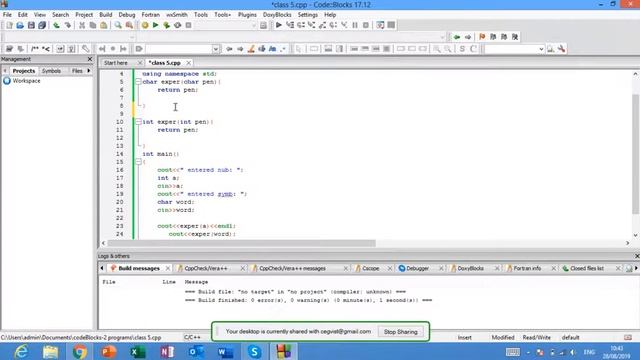Click the Save all files icon

coord(42,25)
